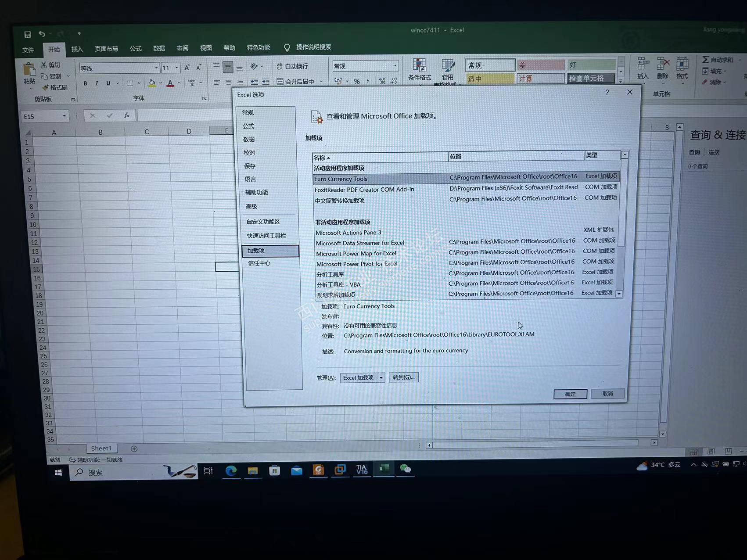Click the 剪切 cut scissors icon

tap(44, 65)
